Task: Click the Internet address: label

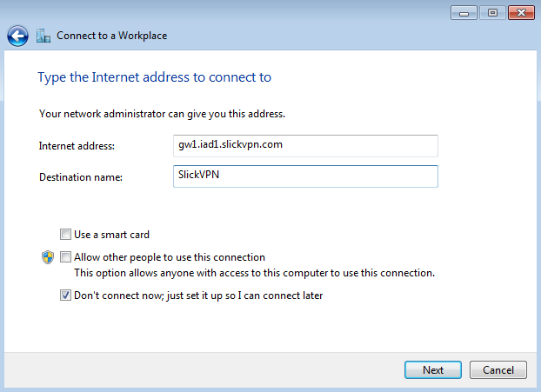Action: [x=77, y=146]
